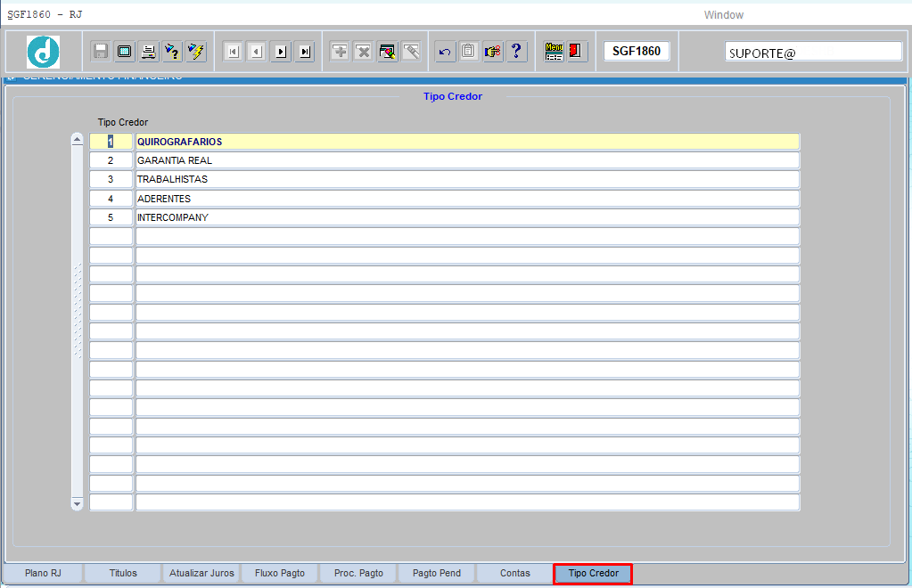Click the blue question mark Help icon
The image size is (912, 588).
(516, 52)
